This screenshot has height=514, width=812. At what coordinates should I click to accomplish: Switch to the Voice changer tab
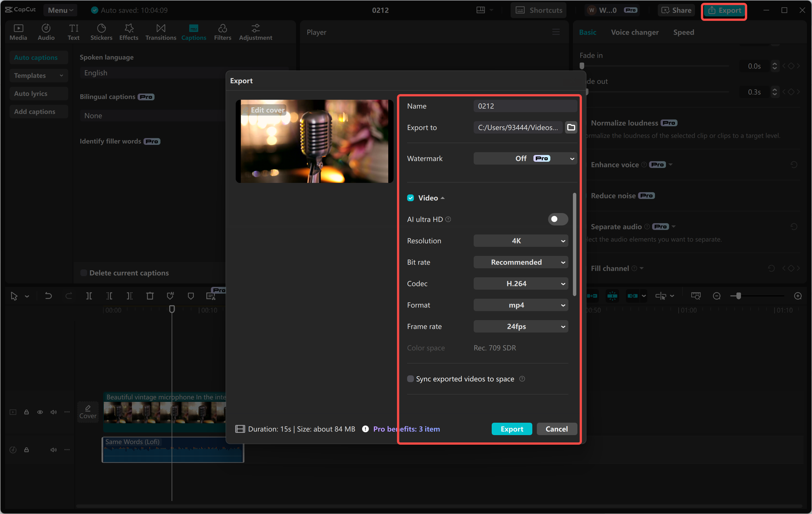[x=634, y=32]
